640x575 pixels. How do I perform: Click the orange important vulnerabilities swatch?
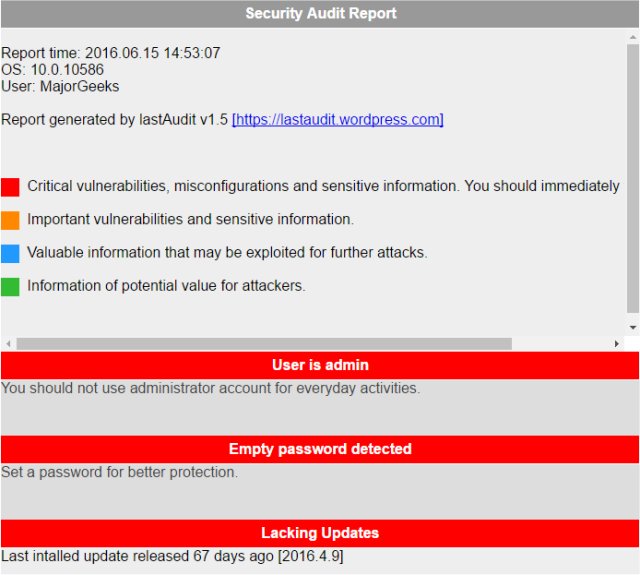(10, 220)
